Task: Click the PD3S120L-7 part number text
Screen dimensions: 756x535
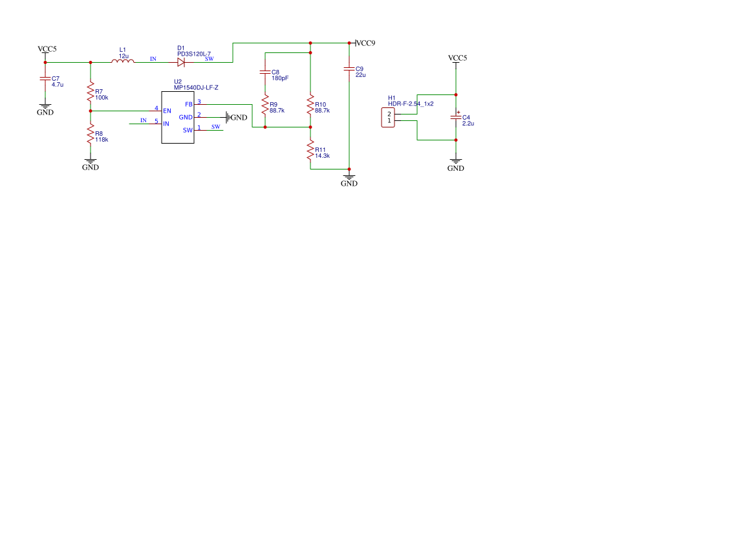Action: tap(194, 54)
